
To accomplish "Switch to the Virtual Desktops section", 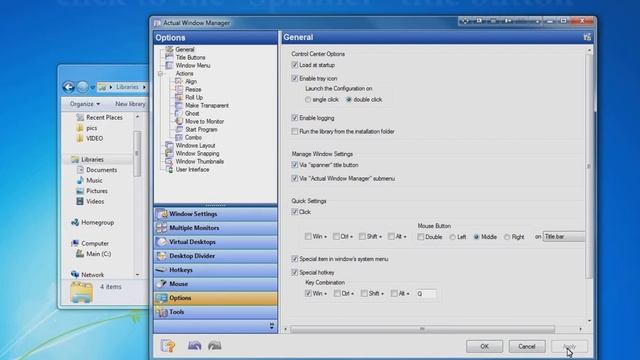I will click(x=216, y=242).
